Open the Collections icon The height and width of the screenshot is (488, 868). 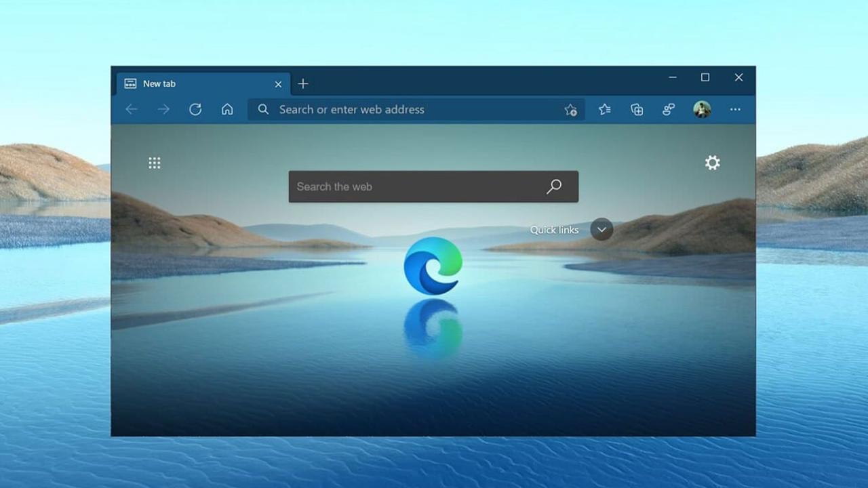point(637,109)
